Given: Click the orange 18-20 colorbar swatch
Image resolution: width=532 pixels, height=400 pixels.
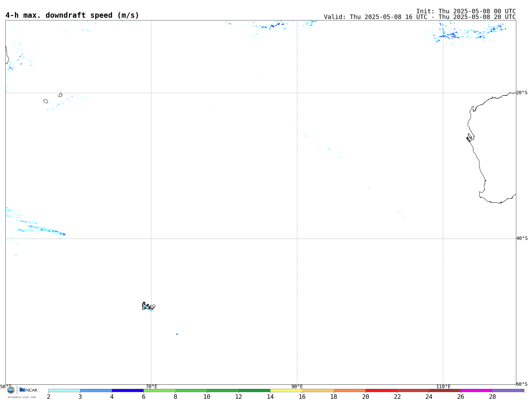Looking at the screenshot, I should [349, 391].
